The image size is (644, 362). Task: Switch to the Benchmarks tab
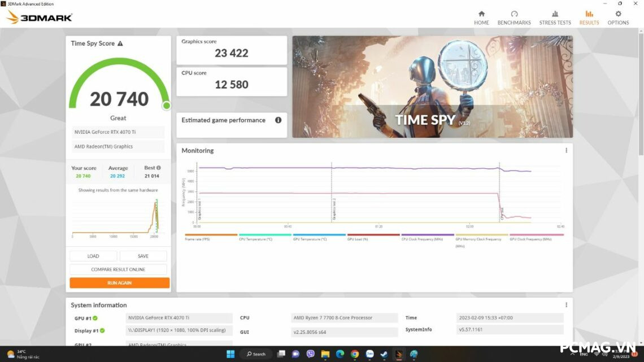point(514,17)
